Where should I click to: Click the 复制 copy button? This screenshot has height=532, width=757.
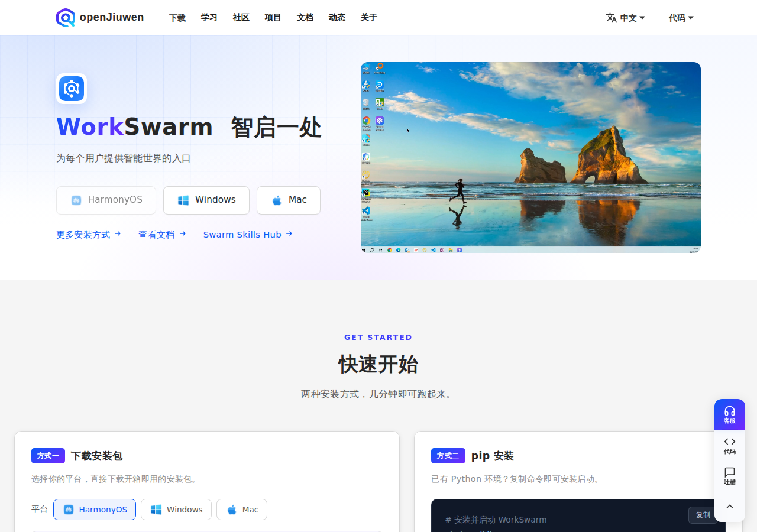pyautogui.click(x=703, y=515)
